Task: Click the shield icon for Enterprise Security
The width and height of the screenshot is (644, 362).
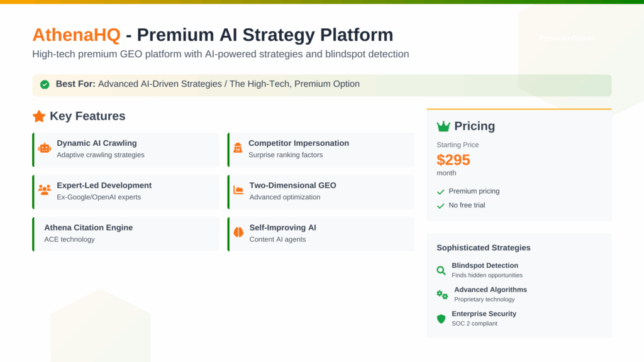Action: click(441, 318)
